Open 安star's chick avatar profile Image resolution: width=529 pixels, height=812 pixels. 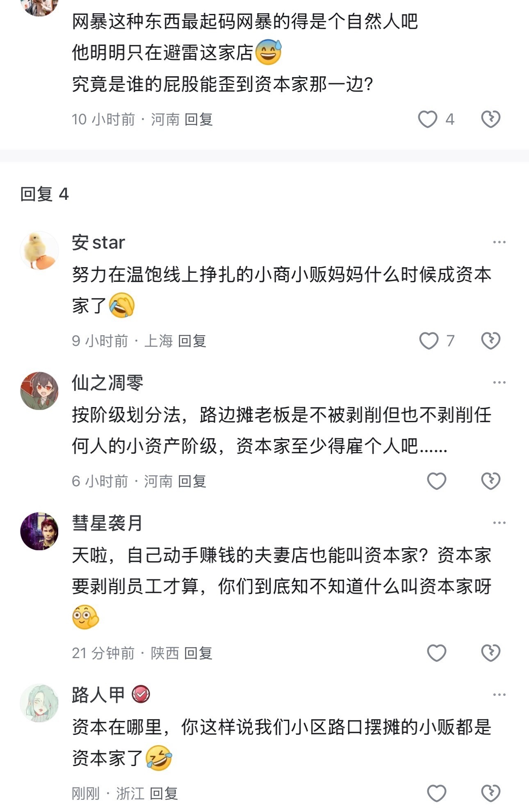click(x=39, y=251)
